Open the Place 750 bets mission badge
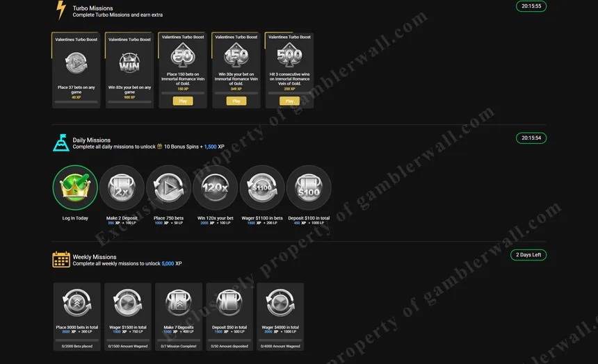Screen dimensions: 598x364 click(x=168, y=188)
